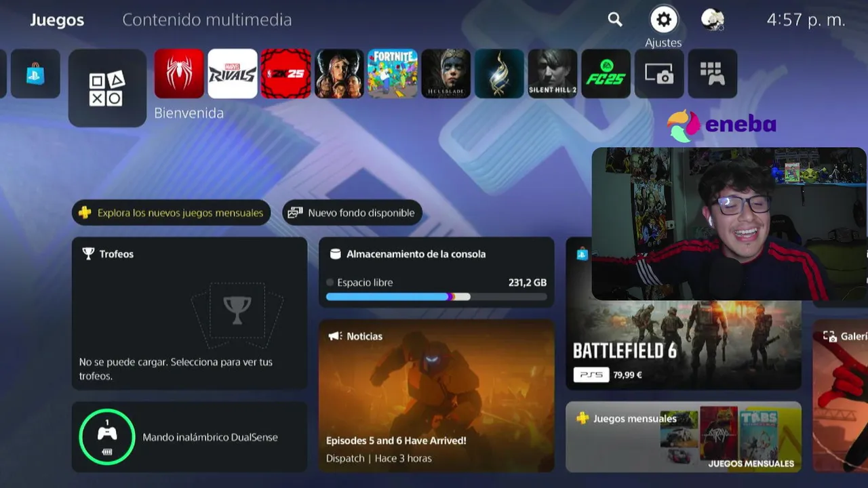Click Episodes 5 and 6 Have Arrived! headline
The height and width of the screenshot is (488, 868).
[396, 441]
